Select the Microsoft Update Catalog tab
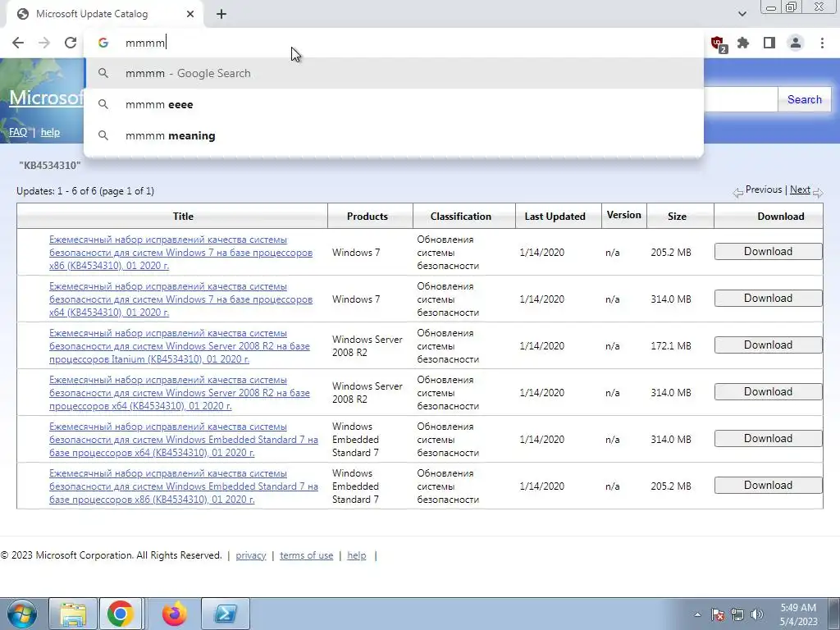The width and height of the screenshot is (840, 630). 105,15
